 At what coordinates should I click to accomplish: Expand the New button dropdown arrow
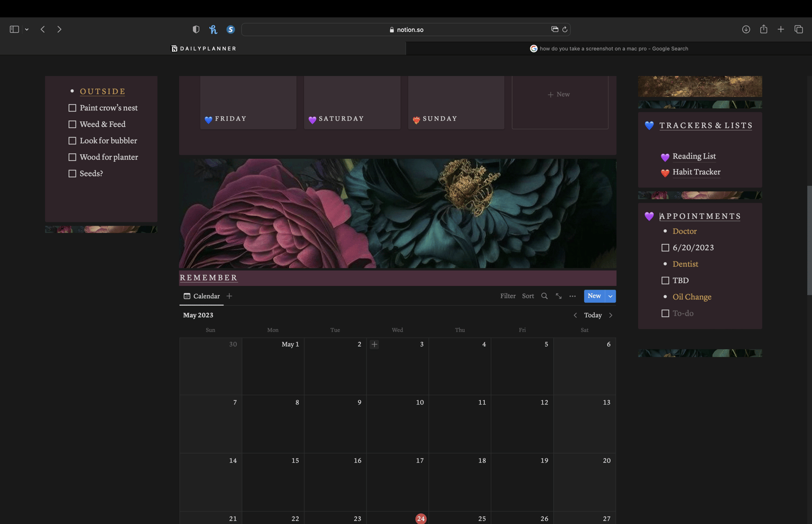(611, 296)
